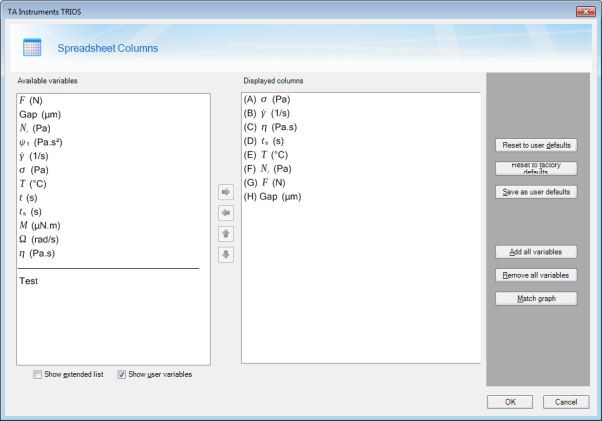Confirm with the OK button
This screenshot has height=421, width=602.
click(510, 402)
